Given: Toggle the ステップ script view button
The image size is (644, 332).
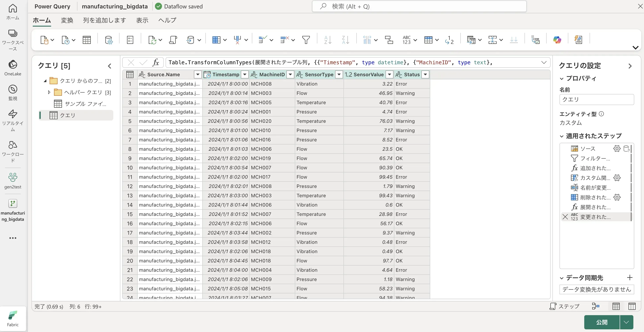Looking at the screenshot, I should click(x=565, y=306).
